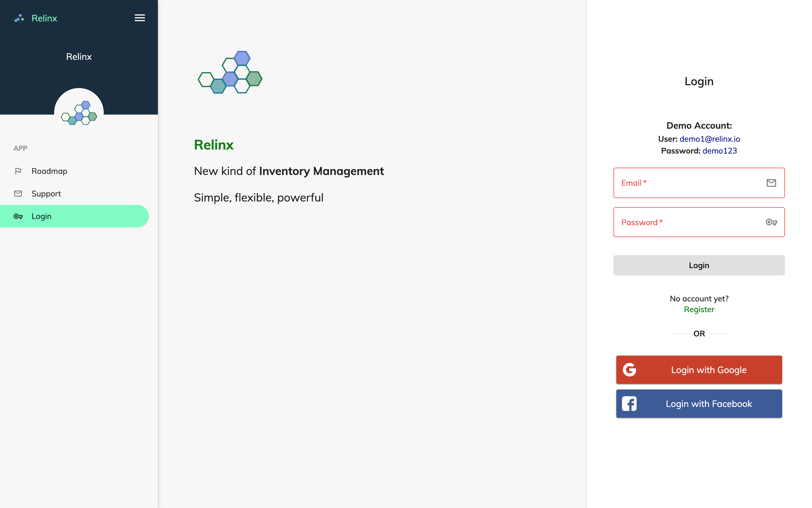The height and width of the screenshot is (508, 812).
Task: Click the Facebook f icon
Action: (x=629, y=404)
